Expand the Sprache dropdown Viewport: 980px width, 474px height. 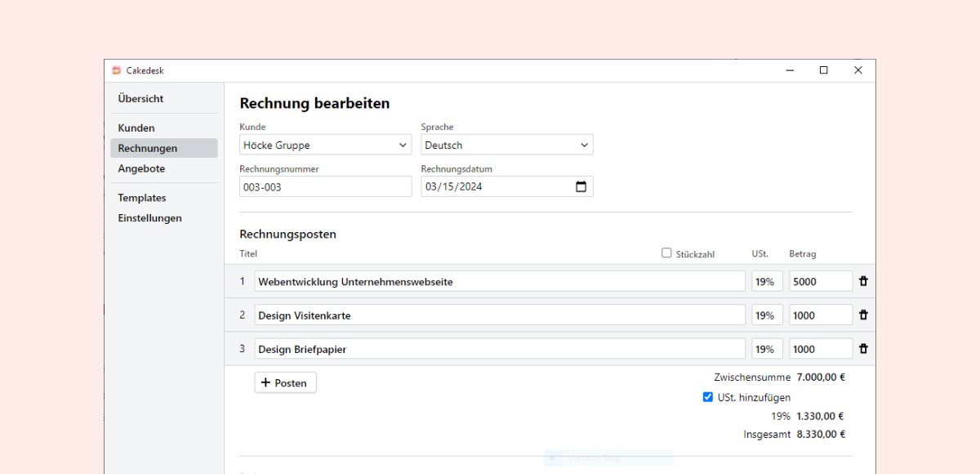pyautogui.click(x=506, y=145)
